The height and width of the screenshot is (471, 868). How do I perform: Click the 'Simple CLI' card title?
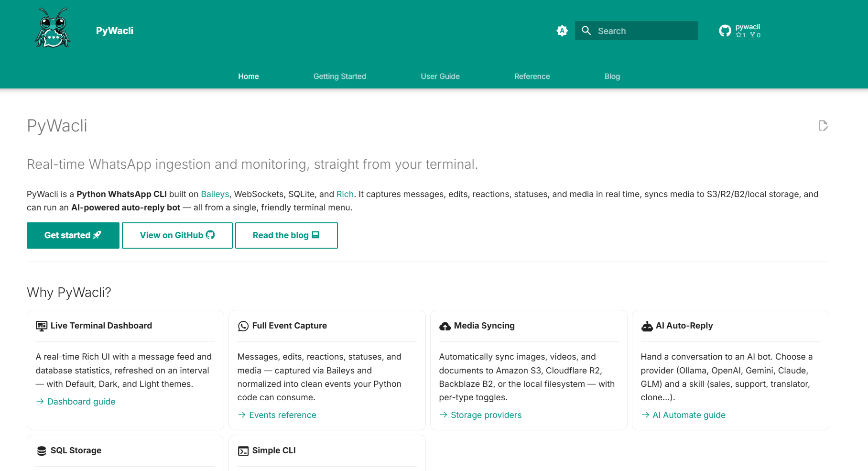coord(274,450)
